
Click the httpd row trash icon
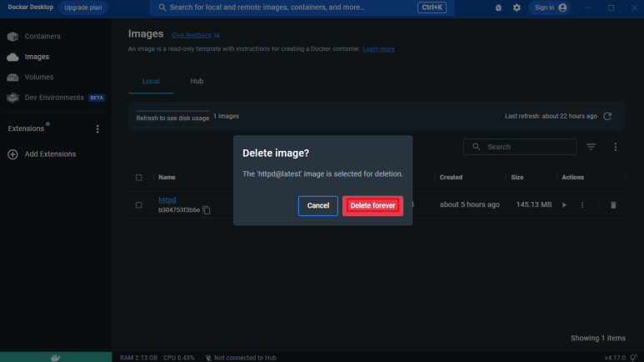point(613,205)
